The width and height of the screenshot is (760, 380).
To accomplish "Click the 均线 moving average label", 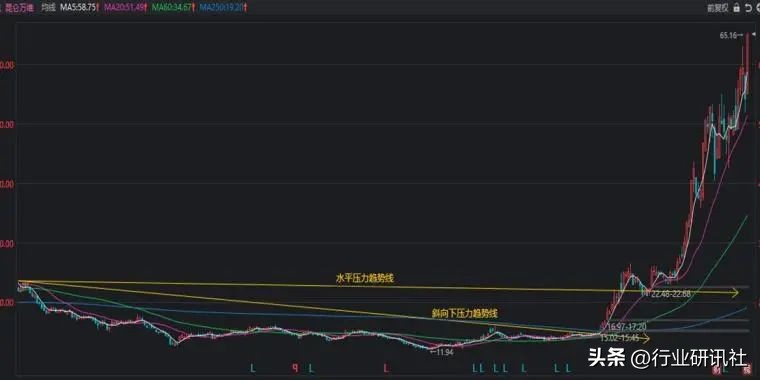I will coord(48,8).
